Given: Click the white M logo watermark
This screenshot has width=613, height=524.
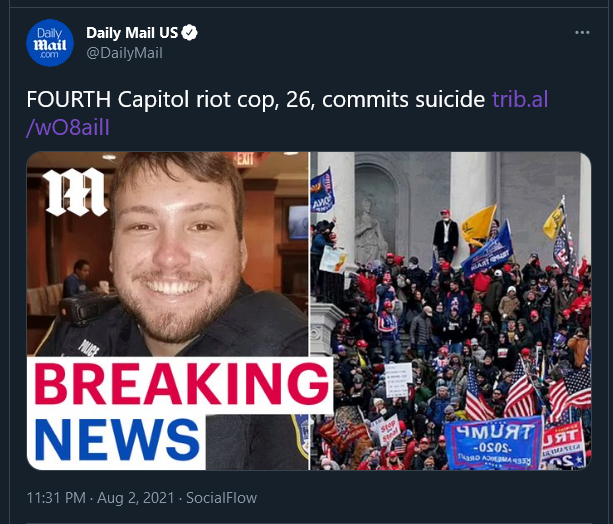Looking at the screenshot, I should (x=75, y=192).
